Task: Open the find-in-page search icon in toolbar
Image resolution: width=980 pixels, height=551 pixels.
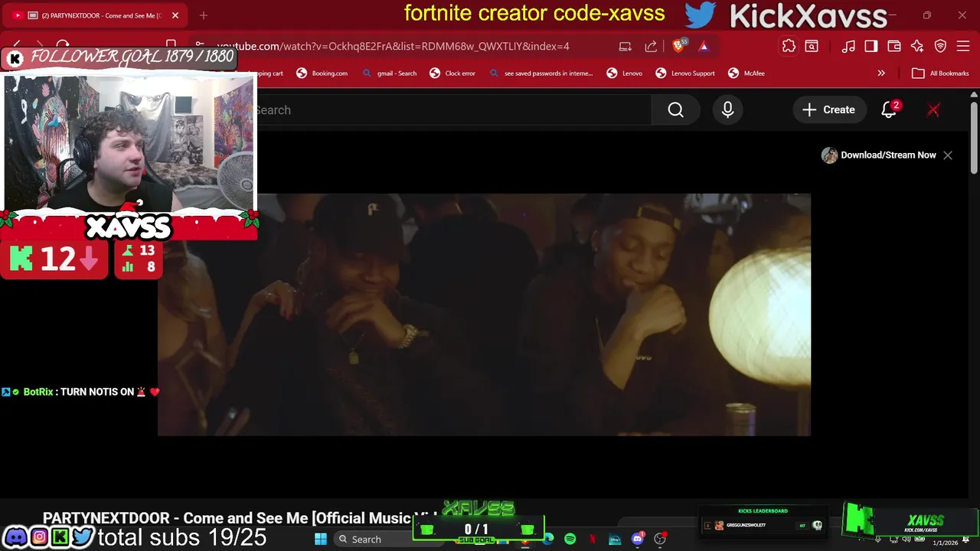Action: tap(812, 47)
